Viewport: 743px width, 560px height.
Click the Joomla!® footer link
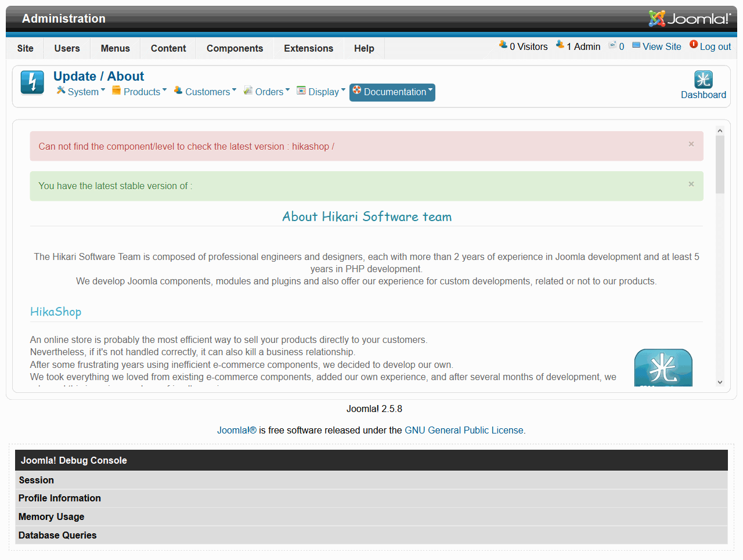coord(237,430)
